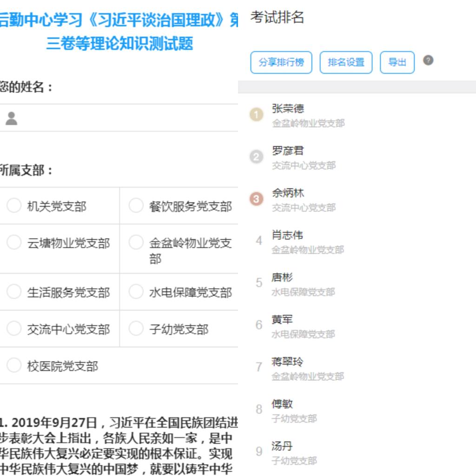Click the 分享排行榜 button
Viewport: 476px width, 476px height.
coord(281,62)
